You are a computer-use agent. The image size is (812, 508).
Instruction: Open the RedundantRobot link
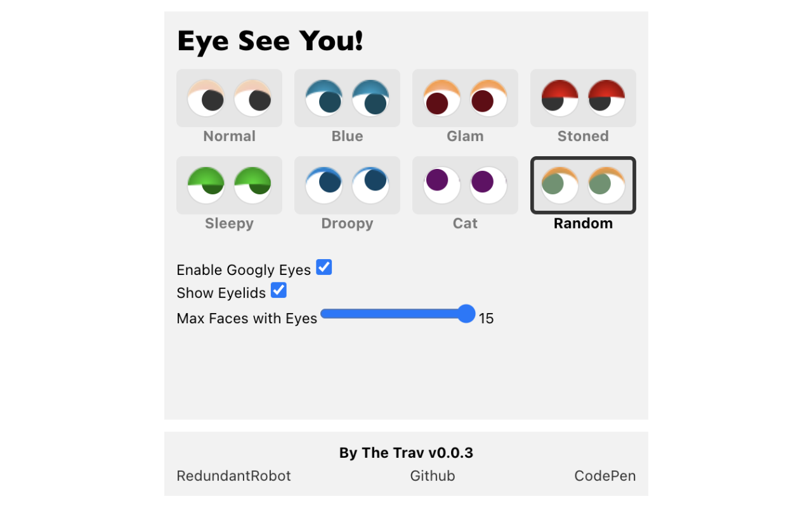tap(233, 476)
